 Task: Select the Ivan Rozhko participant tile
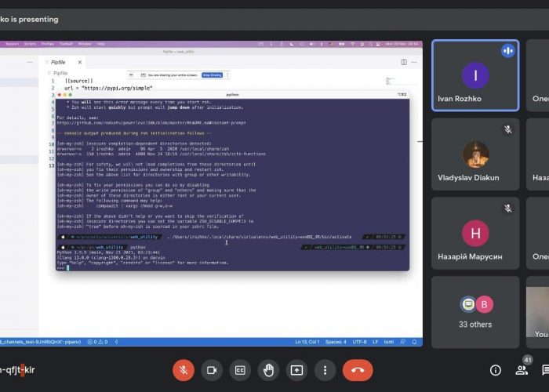click(474, 76)
